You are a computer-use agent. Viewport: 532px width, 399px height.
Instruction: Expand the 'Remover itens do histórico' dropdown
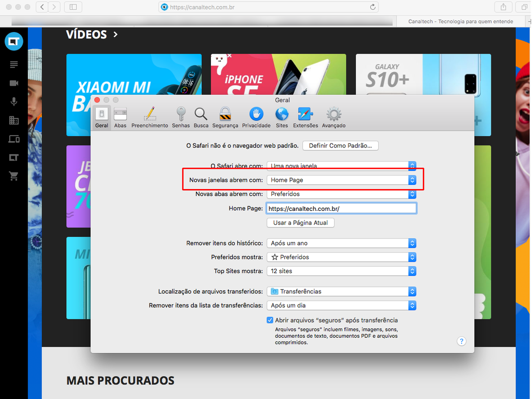click(341, 243)
